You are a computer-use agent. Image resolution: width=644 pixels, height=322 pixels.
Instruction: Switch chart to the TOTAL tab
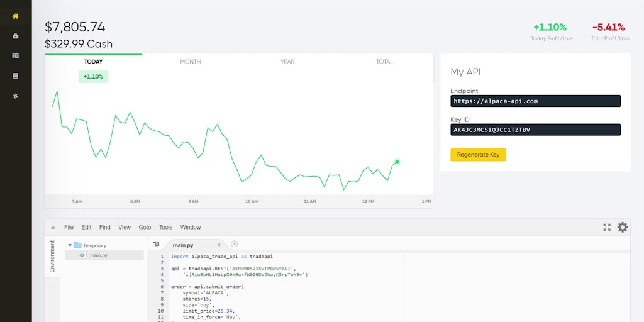[x=384, y=62]
